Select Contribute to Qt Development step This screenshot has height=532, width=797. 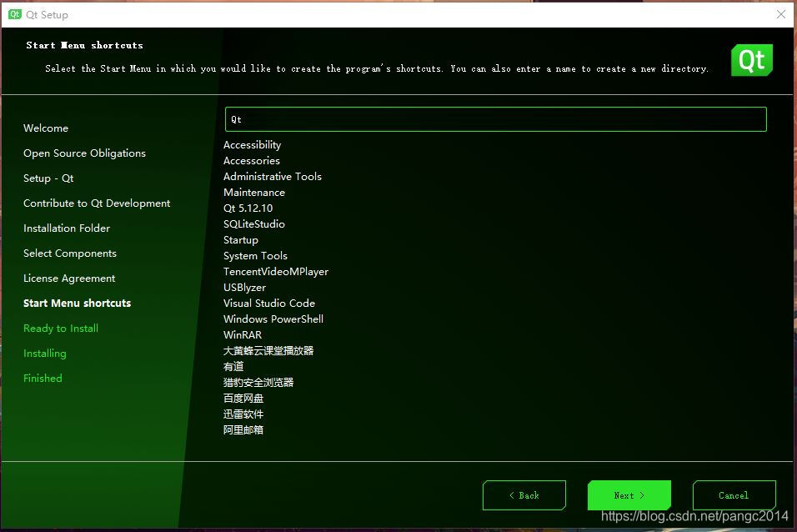[x=97, y=203]
